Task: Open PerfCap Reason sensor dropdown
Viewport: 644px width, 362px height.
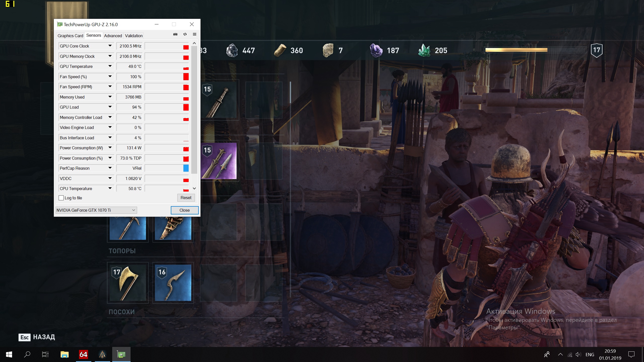Action: [110, 168]
